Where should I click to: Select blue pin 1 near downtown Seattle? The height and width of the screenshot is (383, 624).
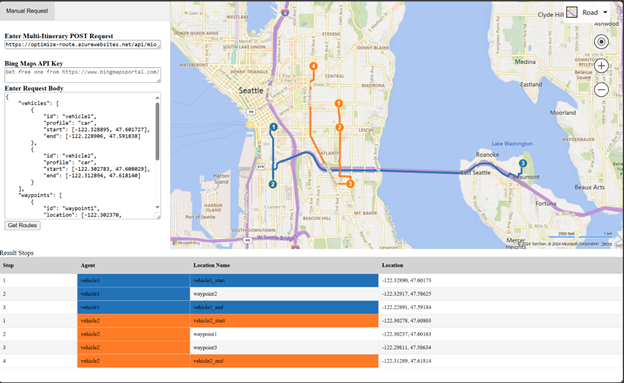point(273,127)
